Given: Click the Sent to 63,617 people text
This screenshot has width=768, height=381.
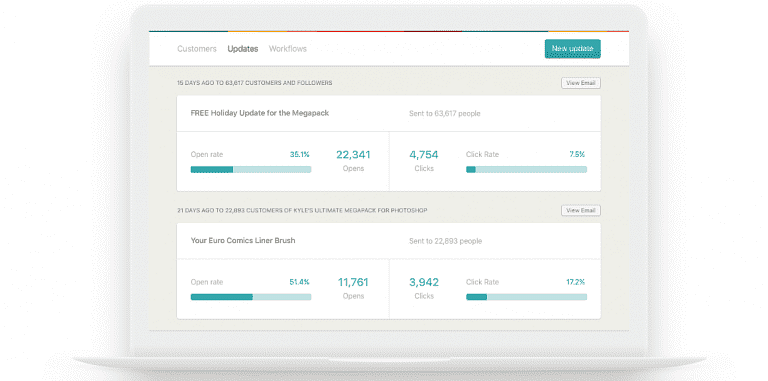Looking at the screenshot, I should point(445,114).
